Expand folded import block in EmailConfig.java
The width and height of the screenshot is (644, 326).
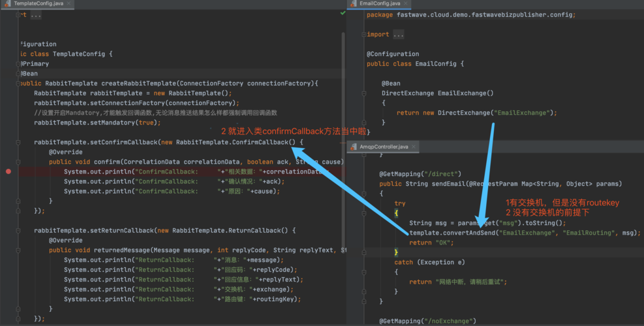(x=398, y=35)
